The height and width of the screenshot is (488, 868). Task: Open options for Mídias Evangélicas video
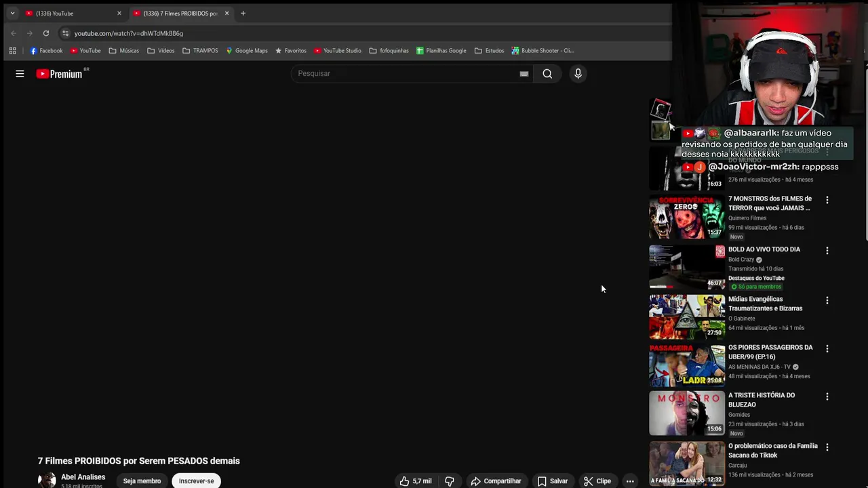click(x=827, y=300)
